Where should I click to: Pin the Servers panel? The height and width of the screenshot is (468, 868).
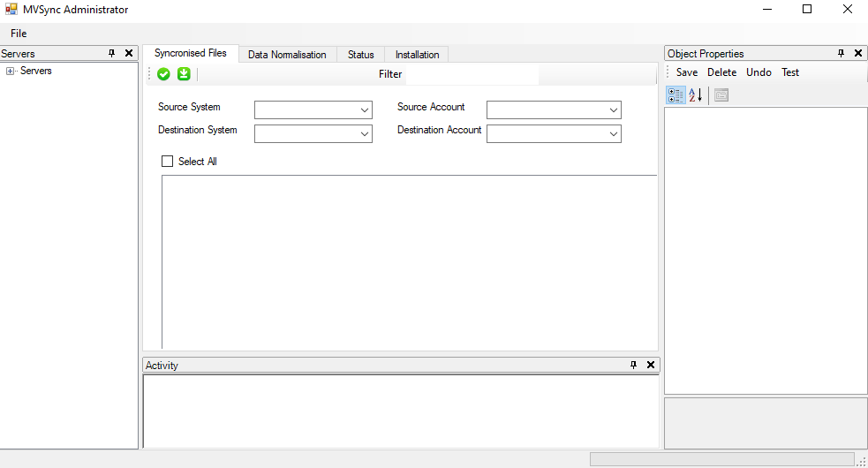[x=112, y=53]
